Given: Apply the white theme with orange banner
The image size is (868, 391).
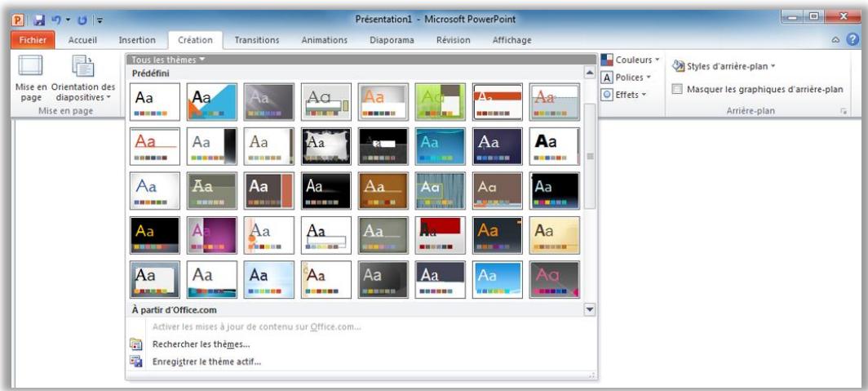Looking at the screenshot, I should [x=497, y=102].
